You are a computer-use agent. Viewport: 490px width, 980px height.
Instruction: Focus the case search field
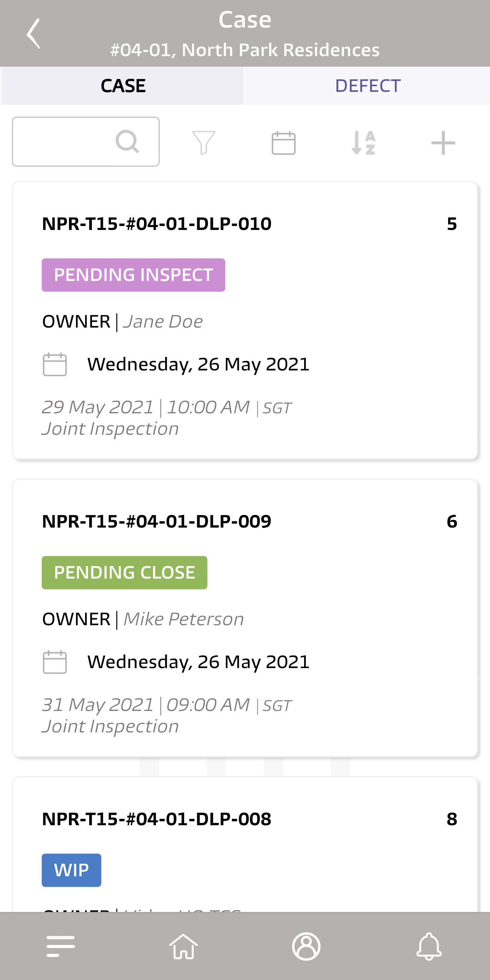pos(86,142)
